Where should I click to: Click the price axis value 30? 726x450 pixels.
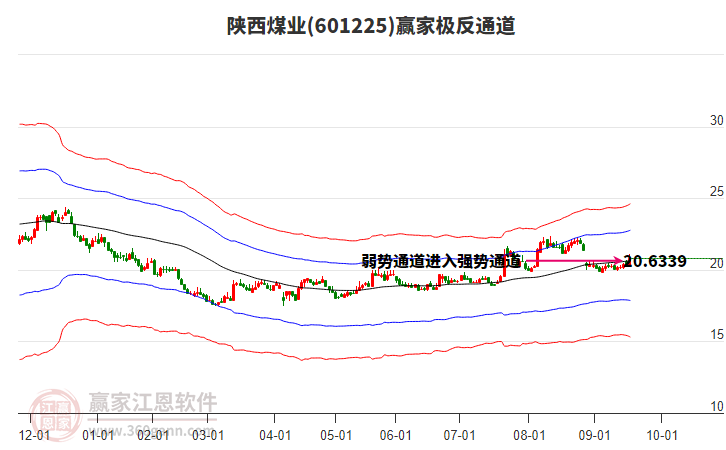(x=717, y=120)
